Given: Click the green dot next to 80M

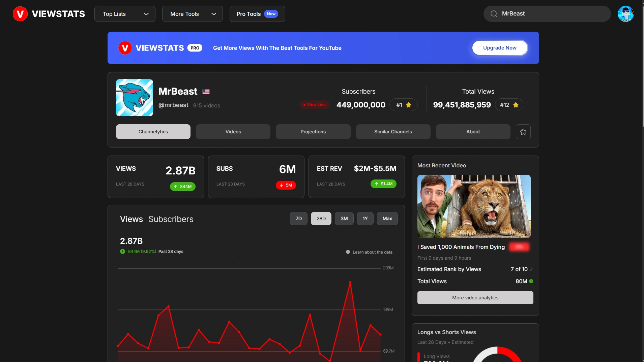Looking at the screenshot, I should point(531,281).
